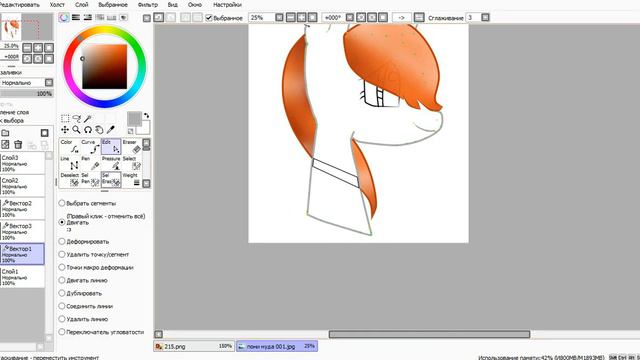Select 'Двигать' radio option

click(x=62, y=222)
